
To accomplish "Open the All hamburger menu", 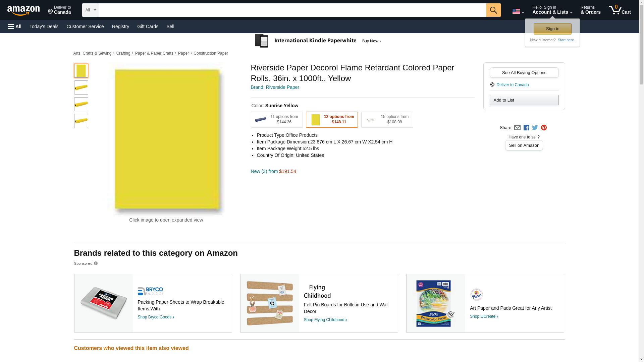I will point(15,26).
